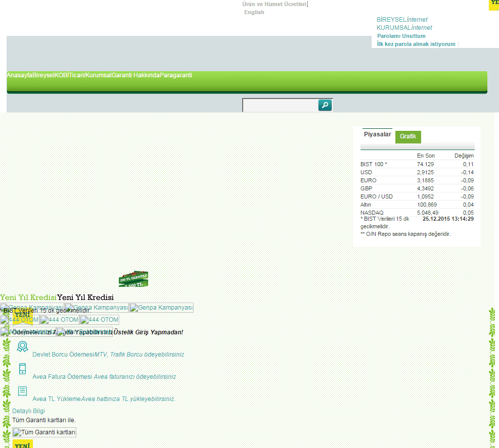Open the green 290 TL Taksitle campaign banner

tap(133, 279)
